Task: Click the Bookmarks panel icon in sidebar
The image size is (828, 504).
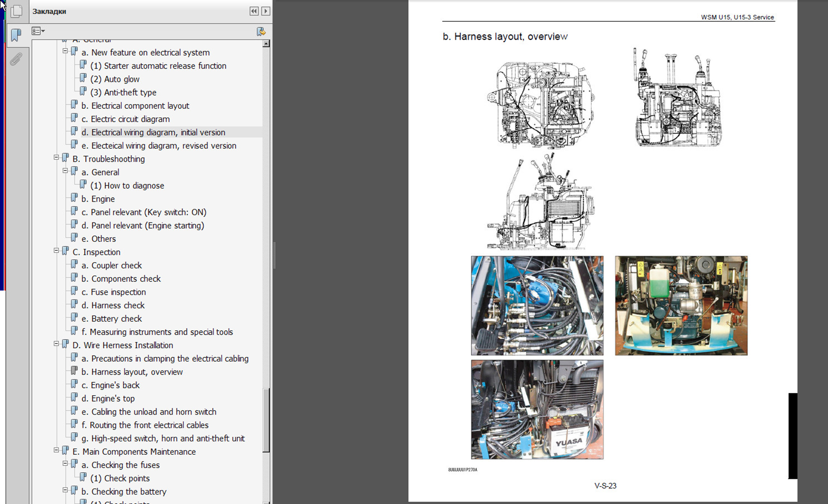Action: [x=16, y=35]
